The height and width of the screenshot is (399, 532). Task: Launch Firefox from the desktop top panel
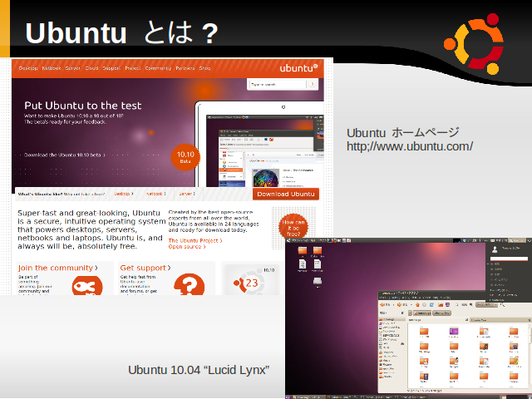(334, 240)
